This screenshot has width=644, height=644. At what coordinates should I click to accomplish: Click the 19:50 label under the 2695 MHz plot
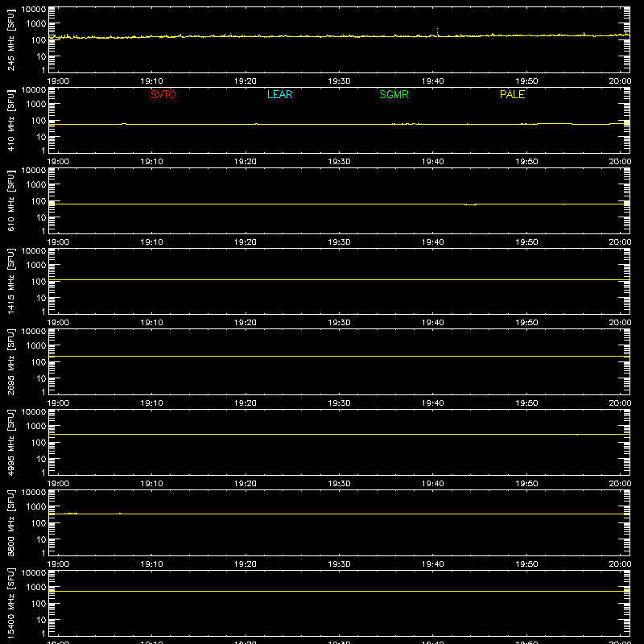[526, 403]
